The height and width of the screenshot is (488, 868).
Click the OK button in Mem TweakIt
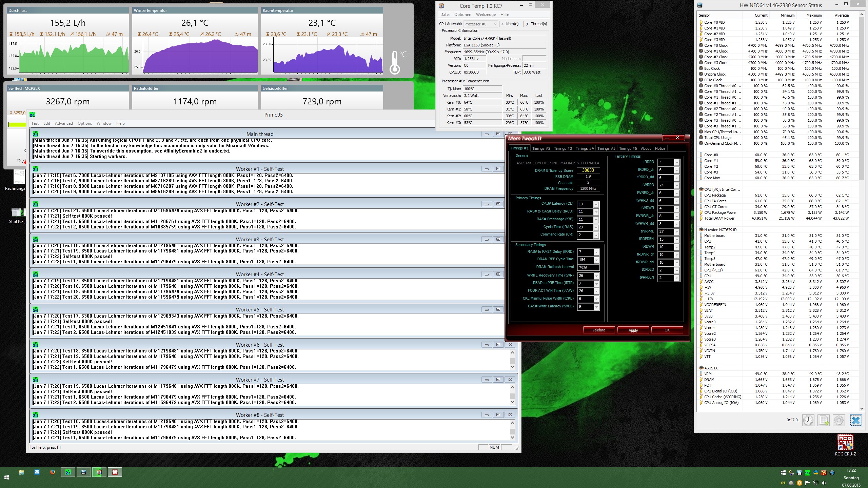667,330
